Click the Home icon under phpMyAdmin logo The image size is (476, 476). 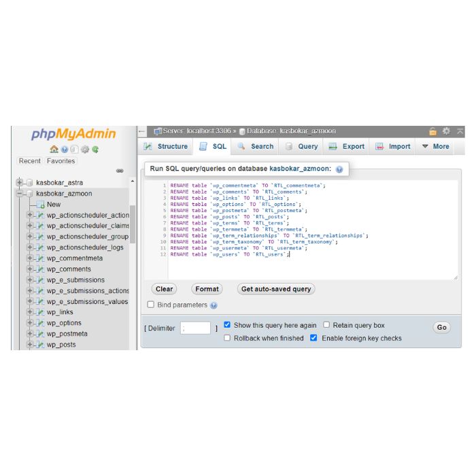(x=54, y=150)
